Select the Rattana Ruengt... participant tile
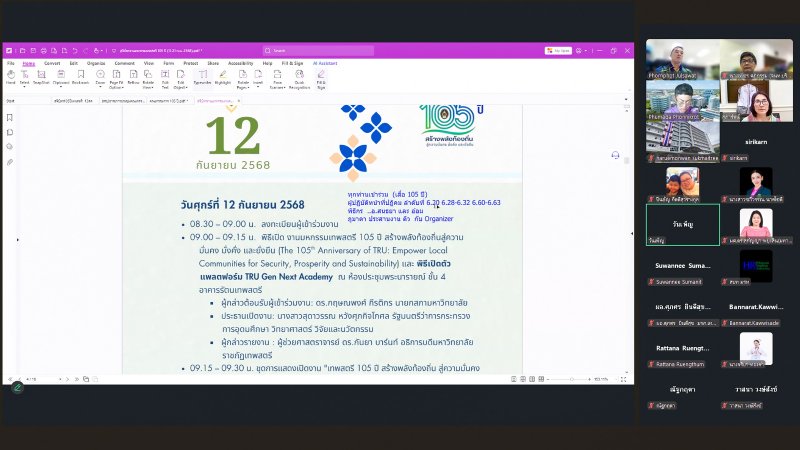Viewport: 800px width, 450px height. (x=683, y=348)
